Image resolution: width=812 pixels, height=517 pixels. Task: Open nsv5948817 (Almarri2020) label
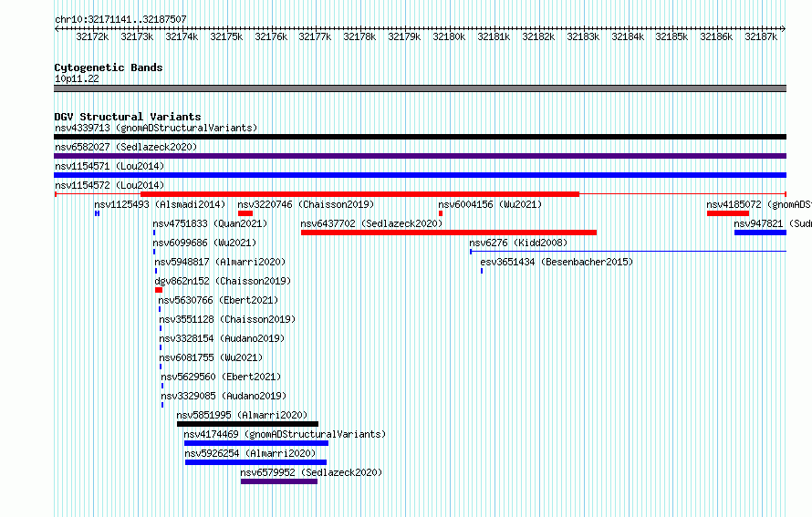pyautogui.click(x=220, y=262)
